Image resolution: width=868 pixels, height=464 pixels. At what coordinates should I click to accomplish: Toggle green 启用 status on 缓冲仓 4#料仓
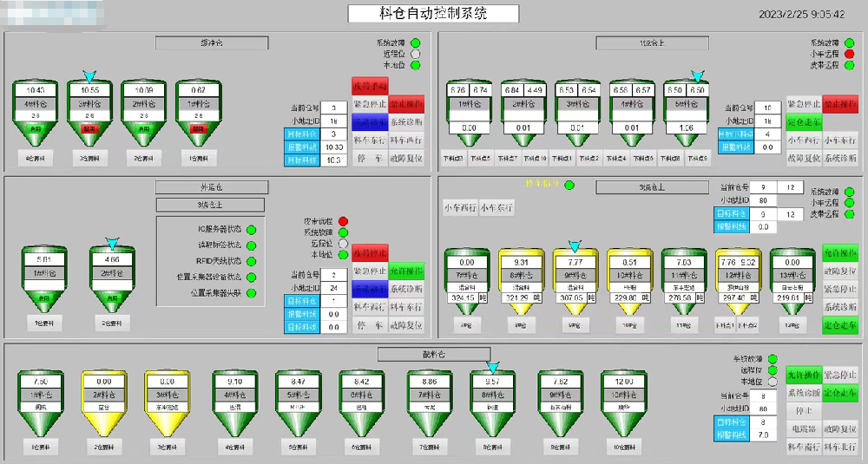[35, 127]
